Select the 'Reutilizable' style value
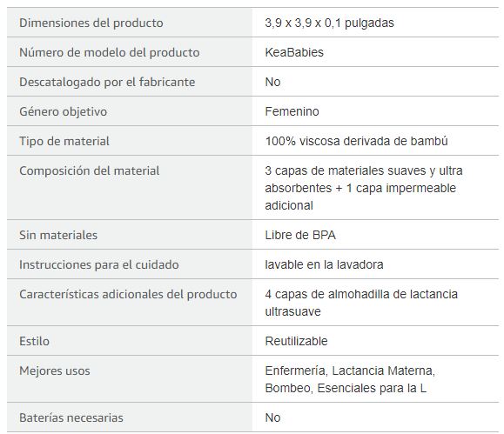The image size is (504, 434). tap(296, 341)
